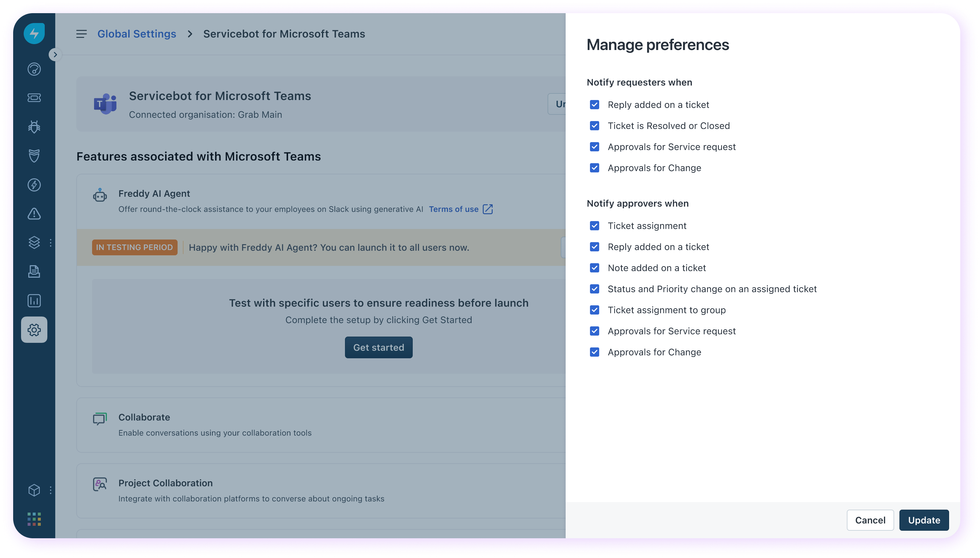The width and height of the screenshot is (980, 558).
Task: Open the Assets layers icon
Action: click(34, 242)
